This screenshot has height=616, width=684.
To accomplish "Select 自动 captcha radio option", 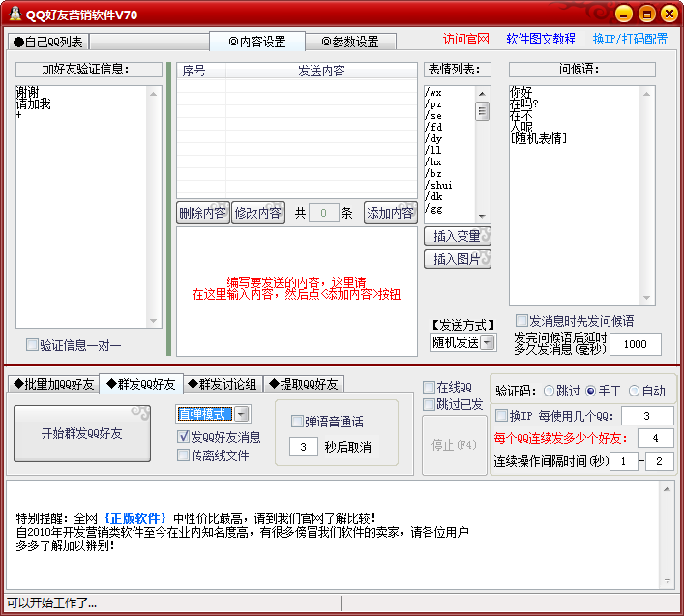I will click(x=634, y=391).
